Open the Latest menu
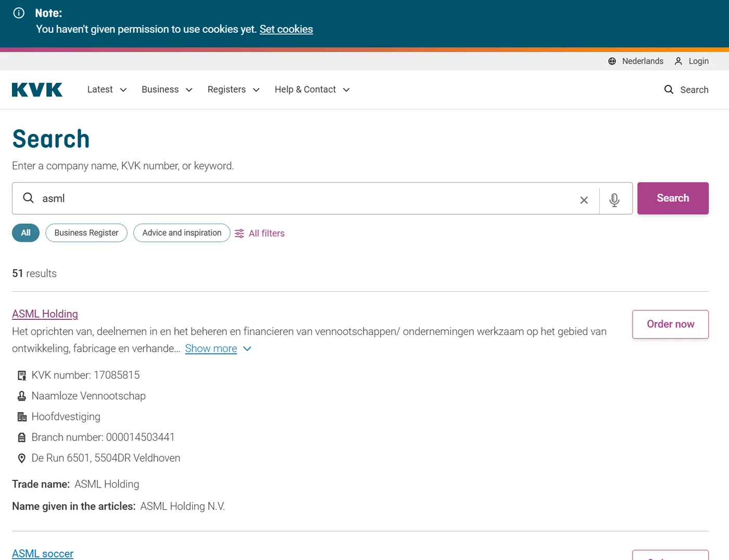Viewport: 729px width, 560px height. point(100,90)
